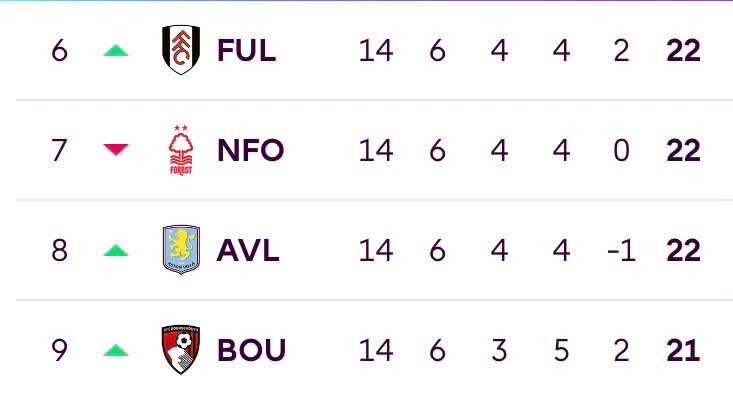This screenshot has height=399, width=733.
Task: Open the AVL team link
Action: point(248,250)
